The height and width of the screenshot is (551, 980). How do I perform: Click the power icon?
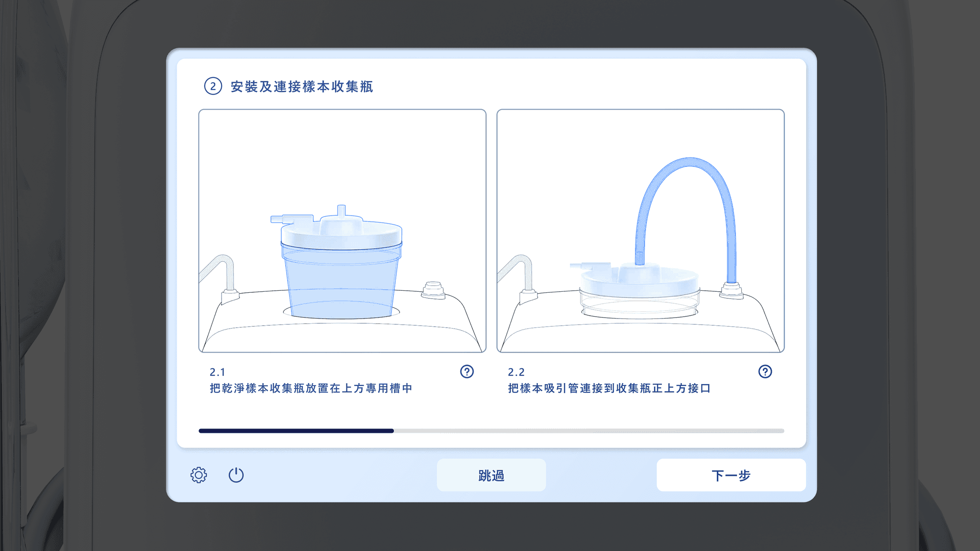point(236,475)
